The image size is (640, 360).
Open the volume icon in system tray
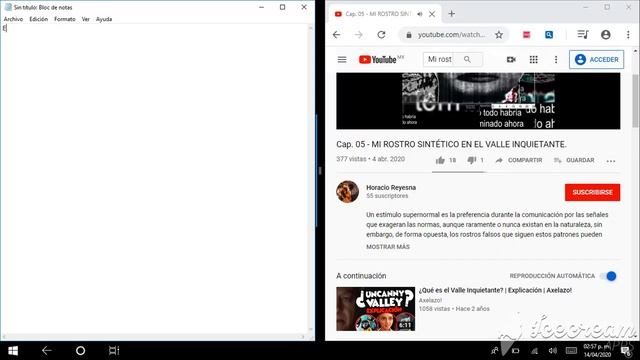click(x=553, y=351)
